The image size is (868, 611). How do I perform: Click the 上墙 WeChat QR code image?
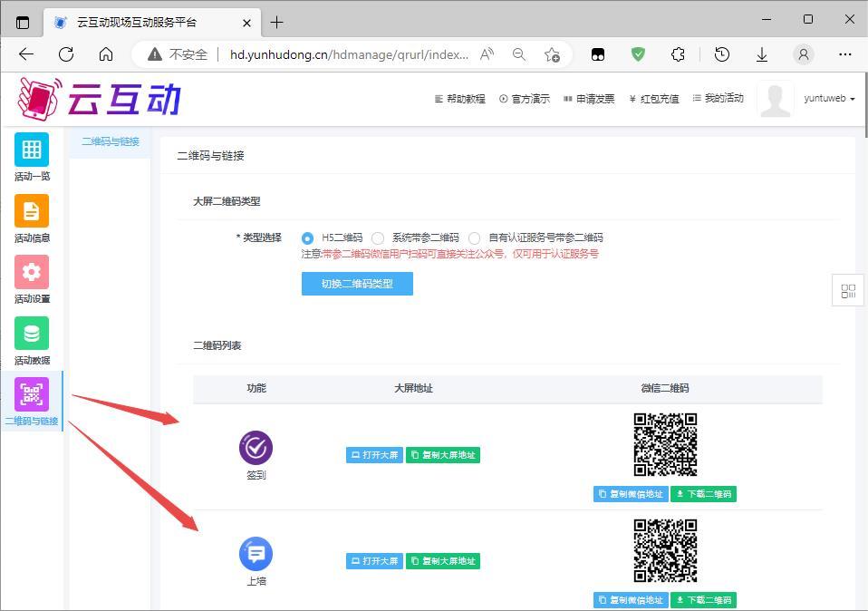[665, 550]
